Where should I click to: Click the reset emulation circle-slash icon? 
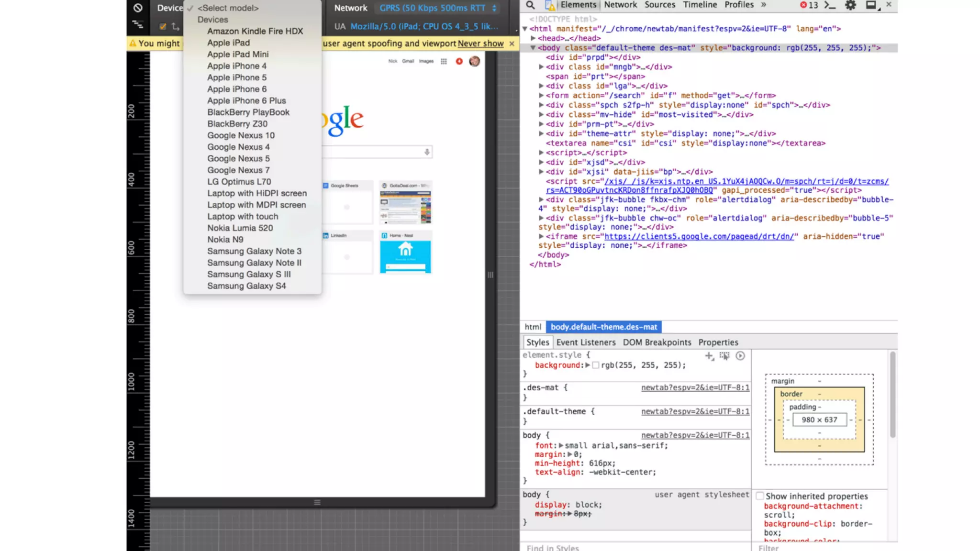[138, 8]
